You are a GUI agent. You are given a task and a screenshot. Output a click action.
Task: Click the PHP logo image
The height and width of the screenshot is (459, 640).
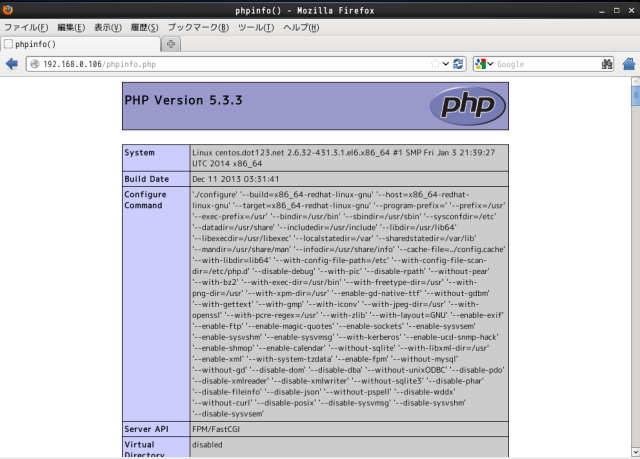467,106
